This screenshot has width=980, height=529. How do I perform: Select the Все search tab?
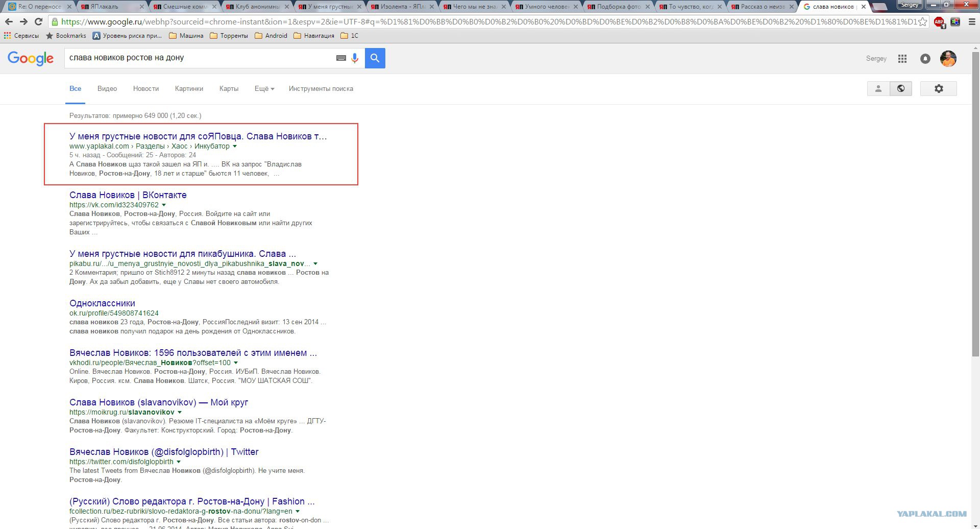pyautogui.click(x=76, y=89)
